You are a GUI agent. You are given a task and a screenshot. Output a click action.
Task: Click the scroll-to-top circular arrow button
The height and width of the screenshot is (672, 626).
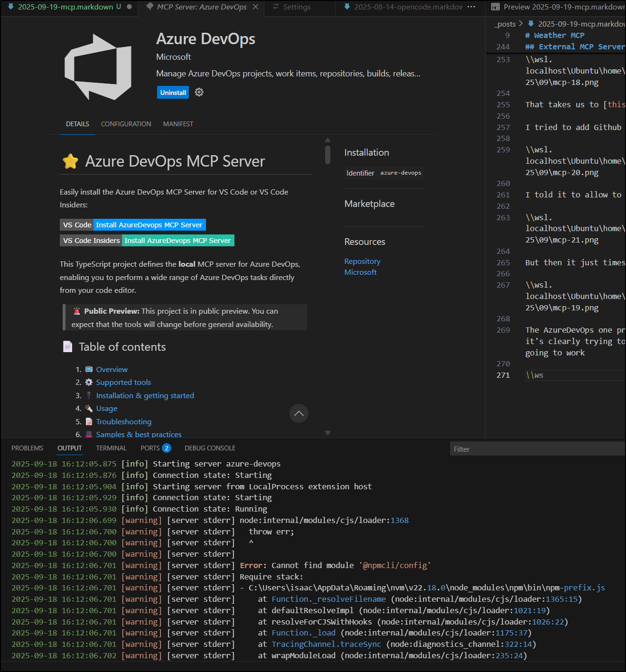pyautogui.click(x=299, y=413)
